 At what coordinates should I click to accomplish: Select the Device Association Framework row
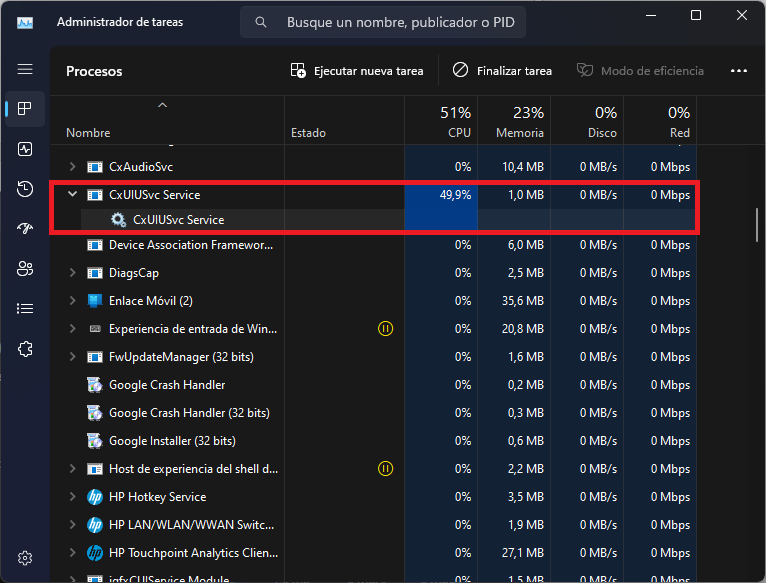coord(374,245)
